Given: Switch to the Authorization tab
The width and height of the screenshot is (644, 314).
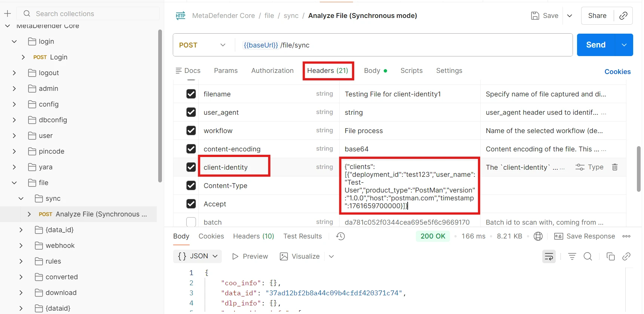Looking at the screenshot, I should point(272,71).
